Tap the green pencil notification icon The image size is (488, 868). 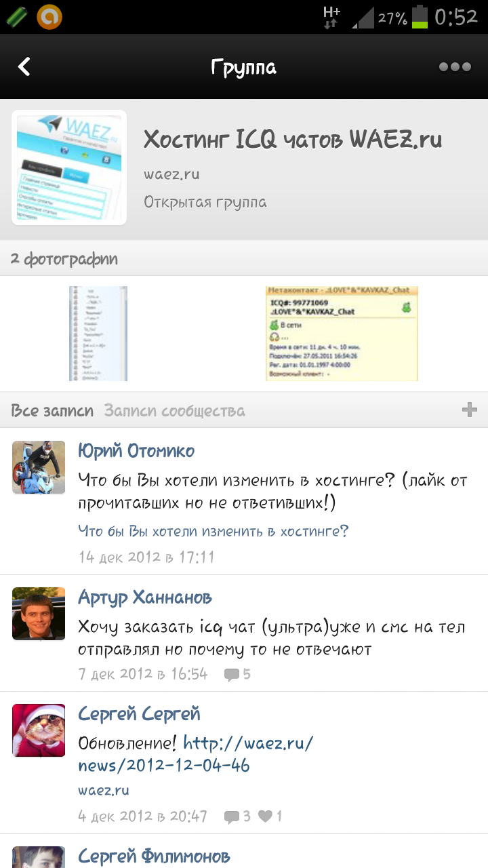pyautogui.click(x=16, y=17)
